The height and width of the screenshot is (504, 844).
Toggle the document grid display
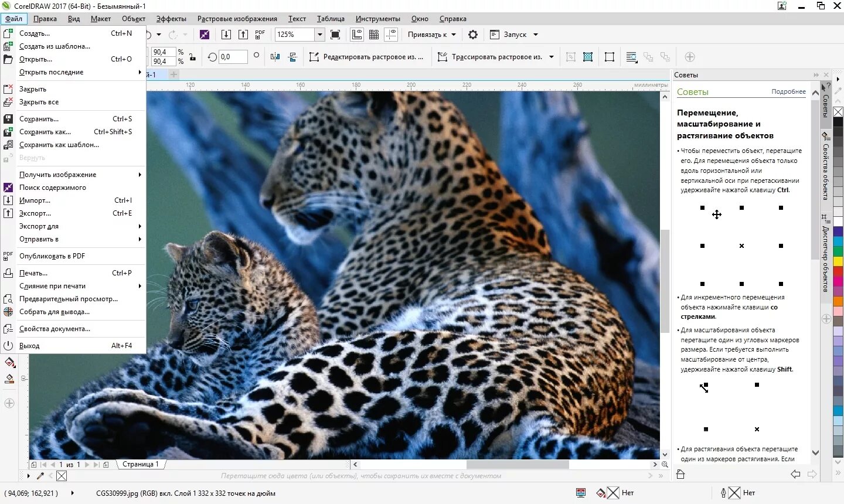(x=374, y=34)
